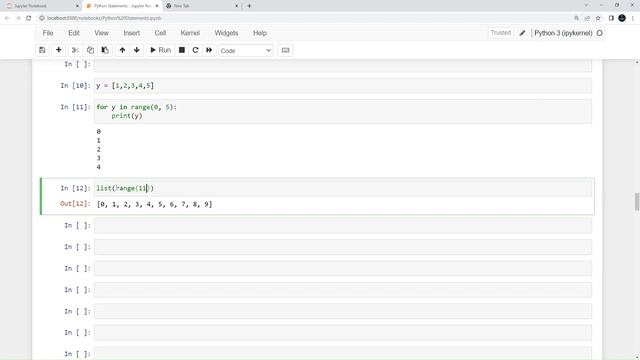Run the selected cell

pos(160,50)
